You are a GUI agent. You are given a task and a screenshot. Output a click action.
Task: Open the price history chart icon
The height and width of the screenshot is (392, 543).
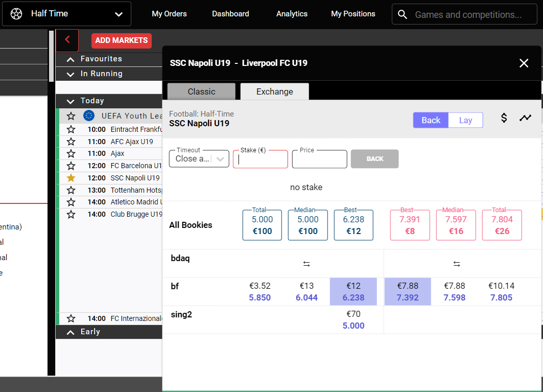click(525, 118)
